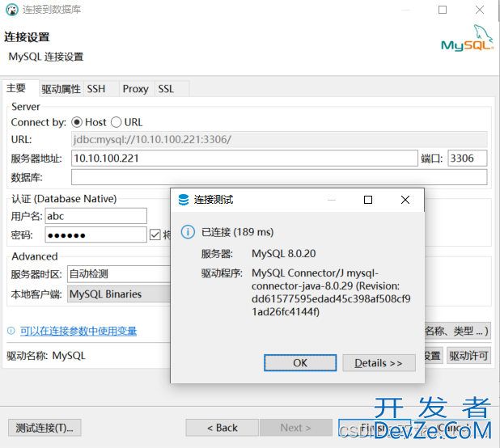Show connection test Details
The width and height of the screenshot is (500, 448).
(379, 363)
